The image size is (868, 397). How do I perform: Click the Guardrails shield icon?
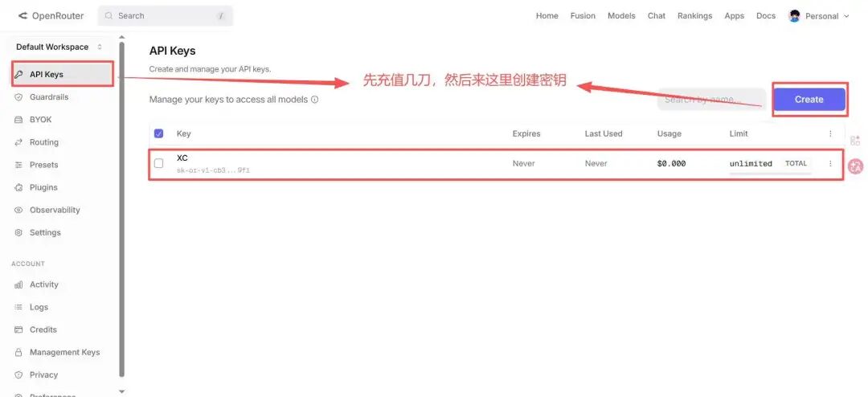[18, 97]
